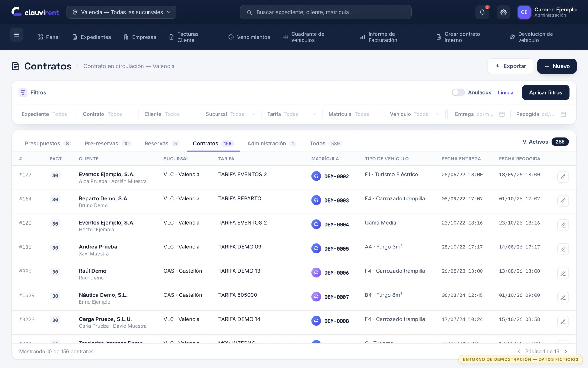Open the notifications bell
Viewport: 588px width, 368px height.
[x=482, y=12]
